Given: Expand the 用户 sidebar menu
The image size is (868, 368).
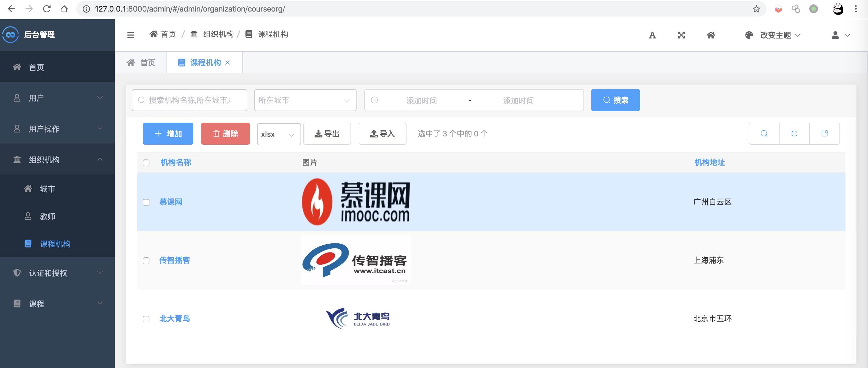Looking at the screenshot, I should pyautogui.click(x=57, y=98).
